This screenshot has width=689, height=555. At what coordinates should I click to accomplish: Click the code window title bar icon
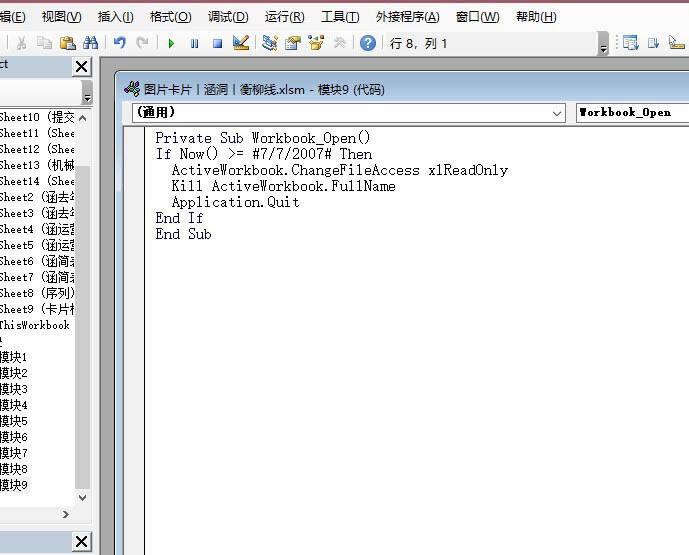pyautogui.click(x=132, y=89)
